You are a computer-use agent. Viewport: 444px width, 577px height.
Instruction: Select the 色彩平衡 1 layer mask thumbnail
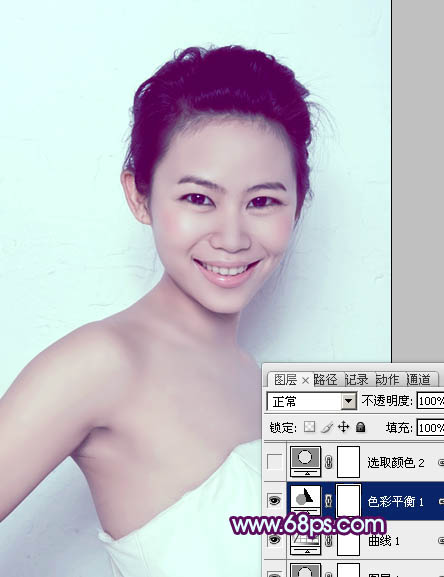pyautogui.click(x=348, y=500)
